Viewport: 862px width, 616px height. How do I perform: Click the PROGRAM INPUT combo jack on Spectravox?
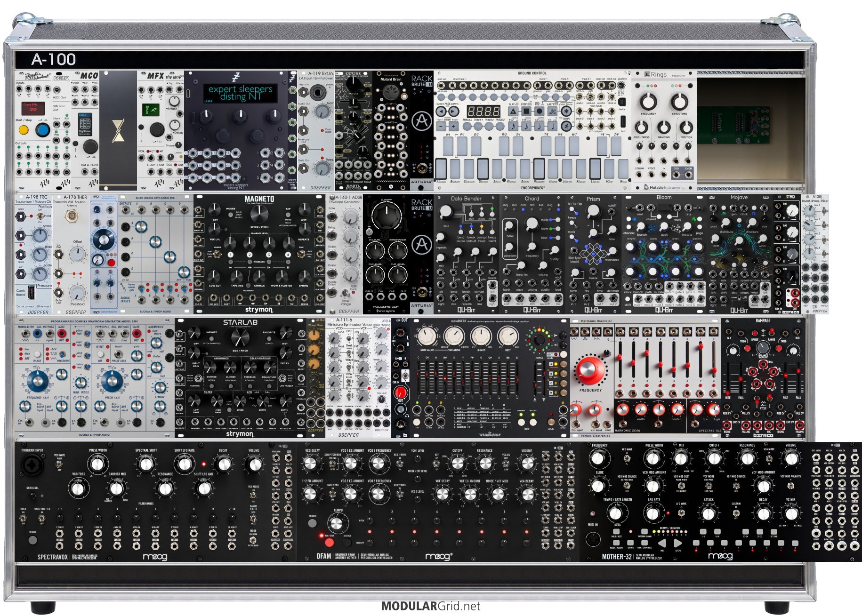coord(33,465)
